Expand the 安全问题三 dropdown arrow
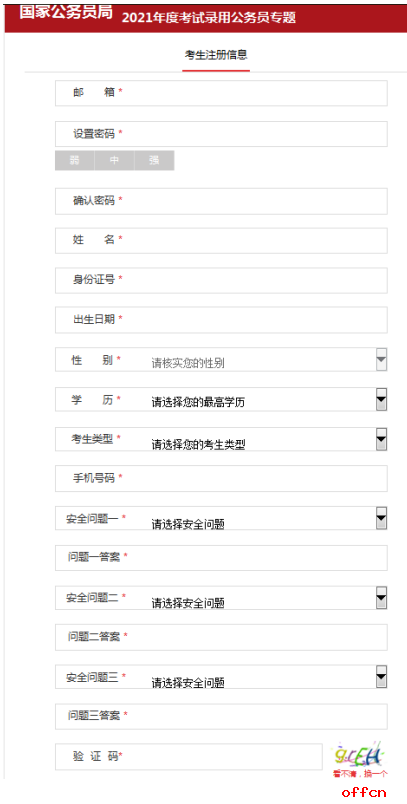Viewport: 407px width, 804px height. (381, 676)
